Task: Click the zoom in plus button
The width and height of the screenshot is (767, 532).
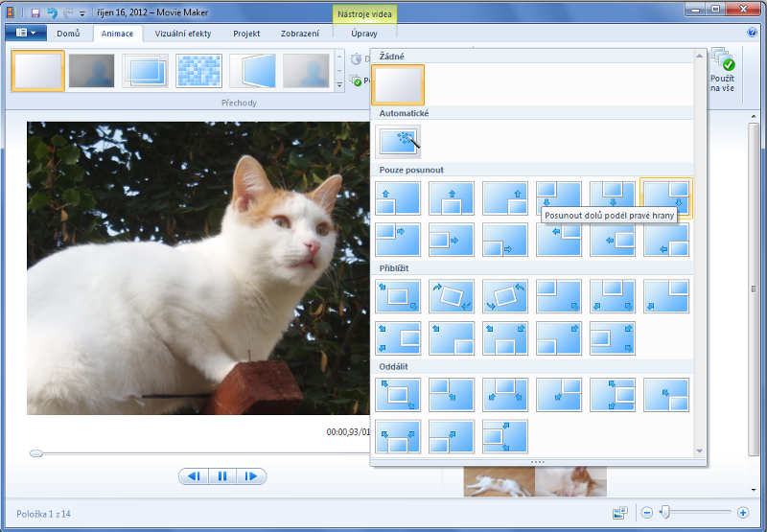Action: 743,513
